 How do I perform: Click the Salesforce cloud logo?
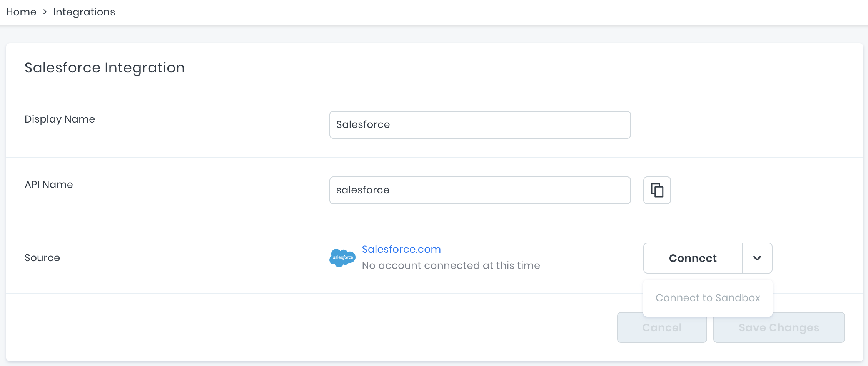point(342,258)
